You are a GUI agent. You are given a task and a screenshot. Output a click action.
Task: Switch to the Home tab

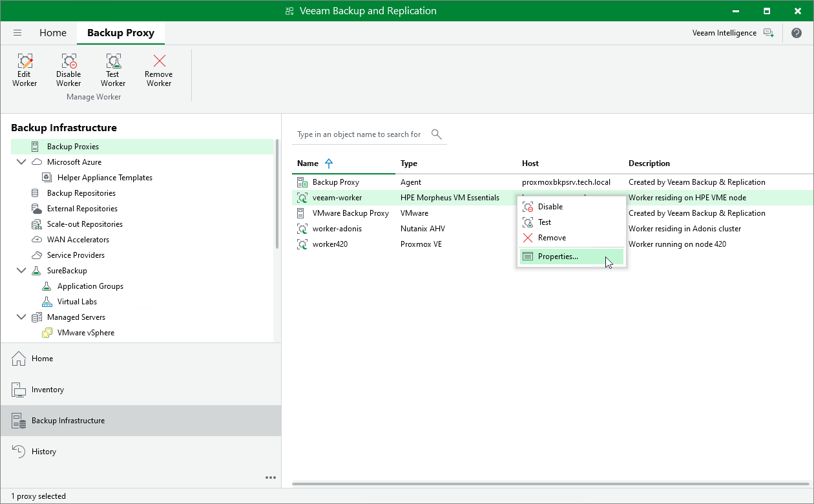tap(53, 33)
